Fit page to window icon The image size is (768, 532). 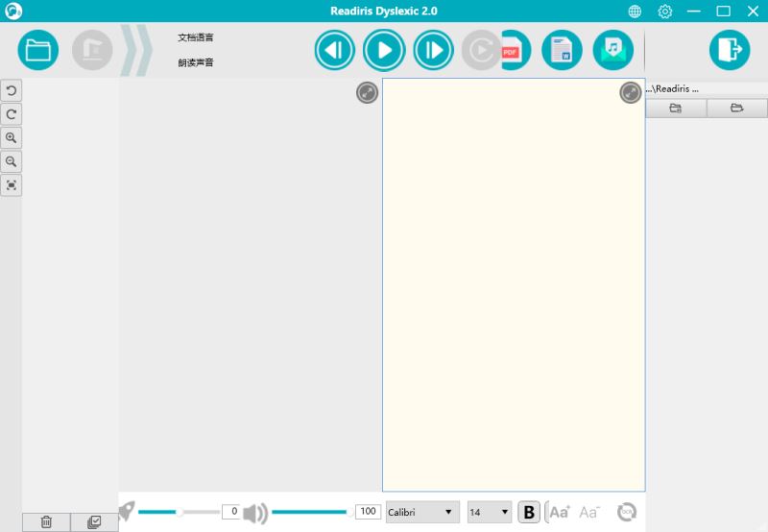coord(12,184)
